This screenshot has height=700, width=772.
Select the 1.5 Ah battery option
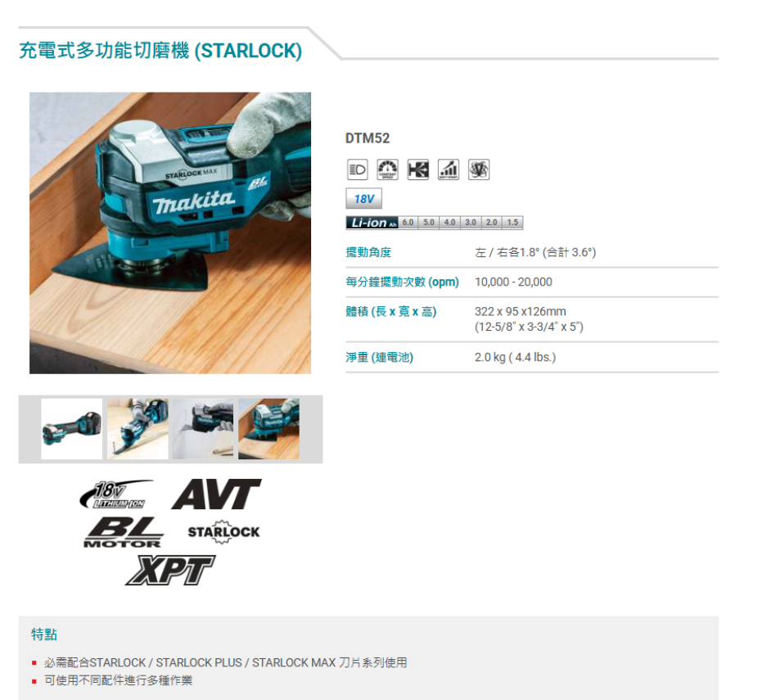point(512,223)
